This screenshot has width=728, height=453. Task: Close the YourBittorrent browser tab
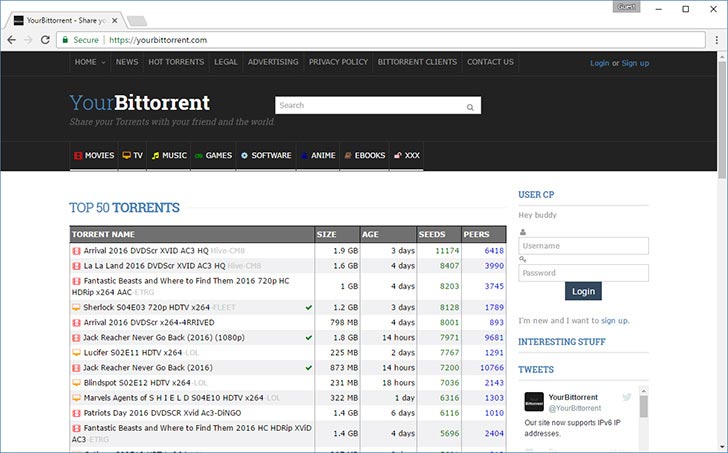[115, 21]
